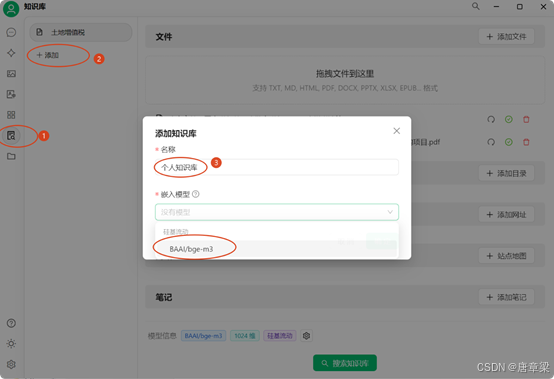Open the settings gear in sidebar

[x=11, y=364]
